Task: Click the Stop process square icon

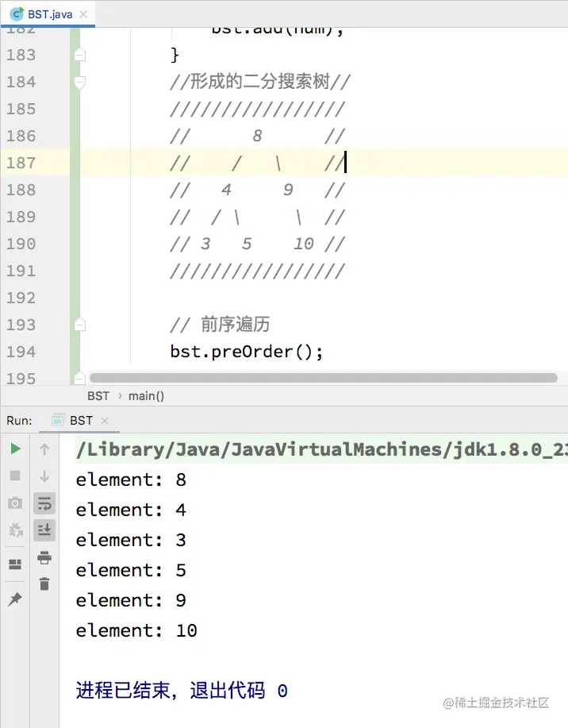Action: click(15, 476)
